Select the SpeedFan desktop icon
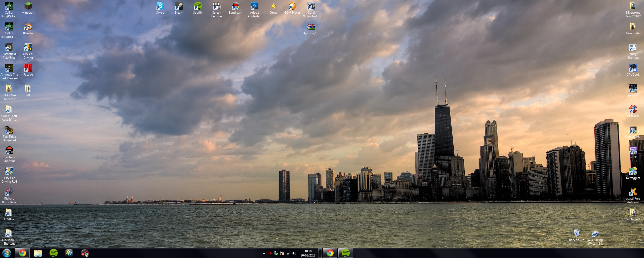 [x=633, y=91]
